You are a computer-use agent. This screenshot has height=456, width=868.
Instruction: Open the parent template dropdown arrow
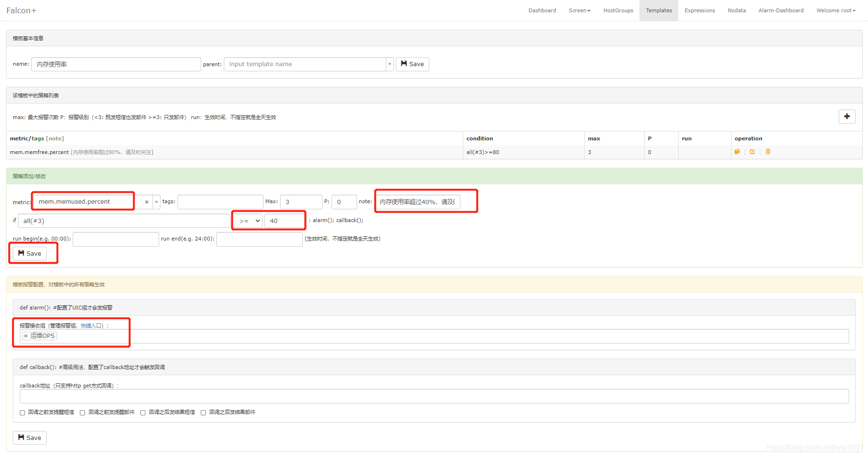point(390,64)
